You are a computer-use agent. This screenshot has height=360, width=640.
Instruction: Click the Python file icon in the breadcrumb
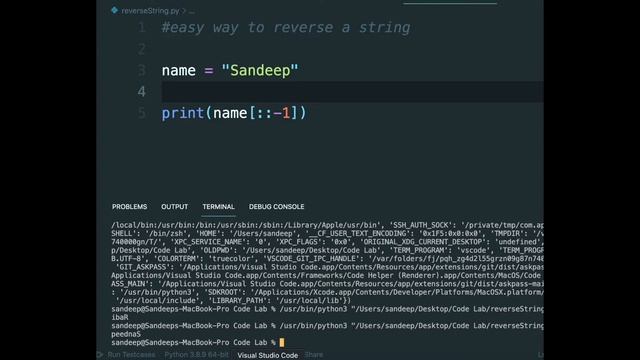click(114, 10)
